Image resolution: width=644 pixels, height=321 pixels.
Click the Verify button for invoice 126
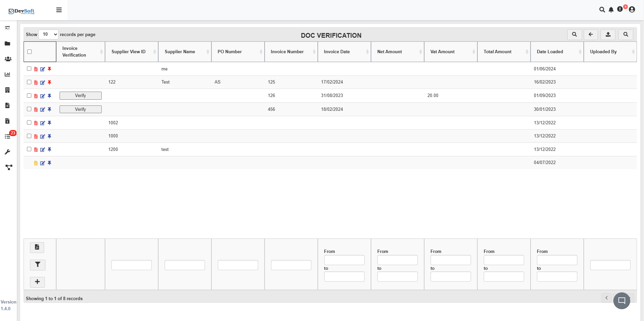click(x=80, y=96)
